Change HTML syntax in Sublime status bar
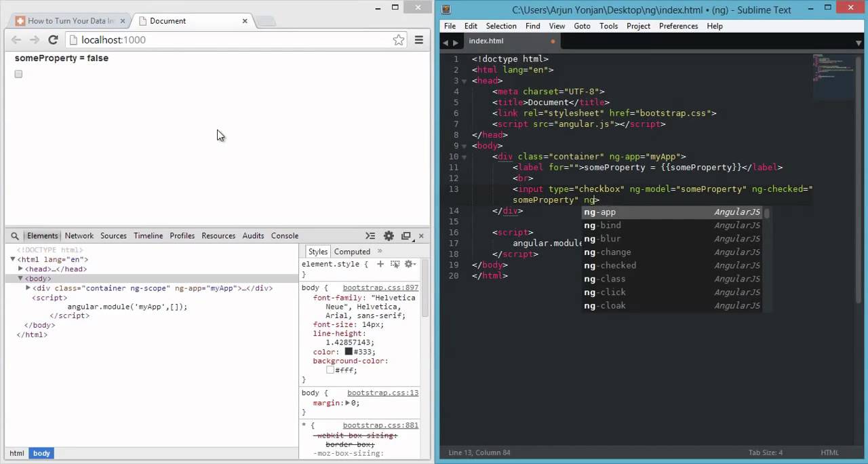868x464 pixels. [829, 452]
